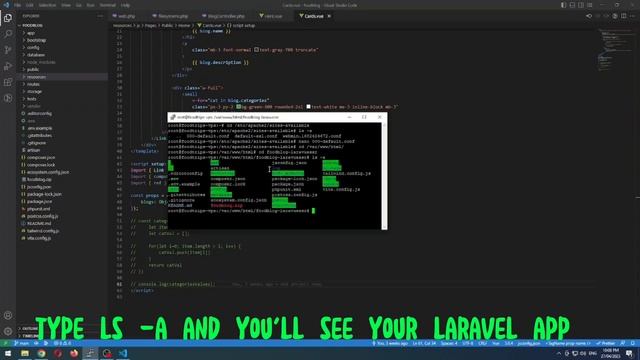The image size is (640, 360).
Task: Open Chrome from the taskbar
Action: click(41, 353)
